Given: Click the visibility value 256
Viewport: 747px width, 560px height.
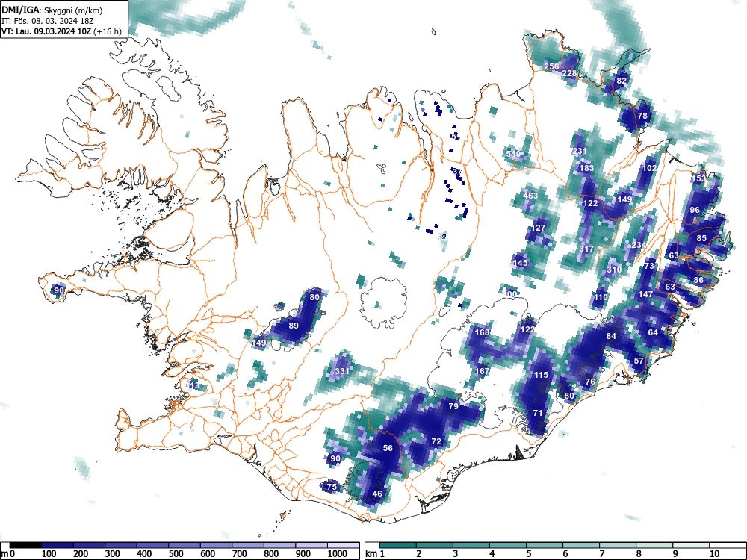Looking at the screenshot, I should point(551,66).
